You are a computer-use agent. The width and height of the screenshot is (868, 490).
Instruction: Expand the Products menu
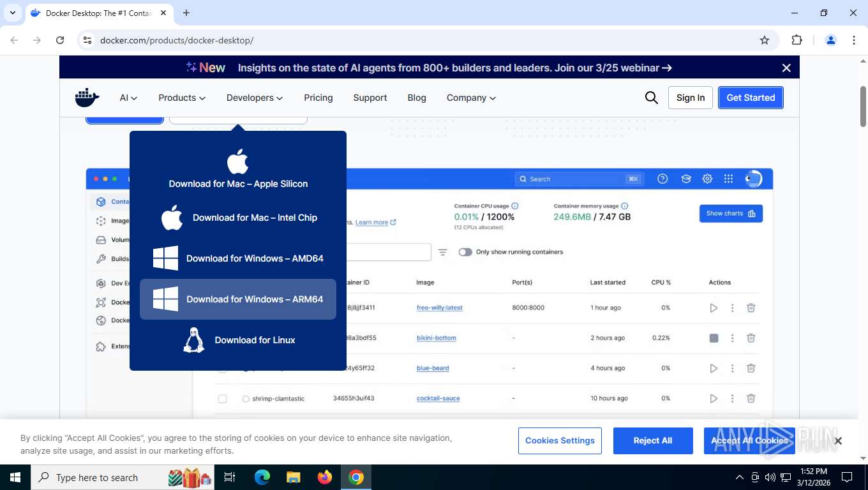[182, 98]
